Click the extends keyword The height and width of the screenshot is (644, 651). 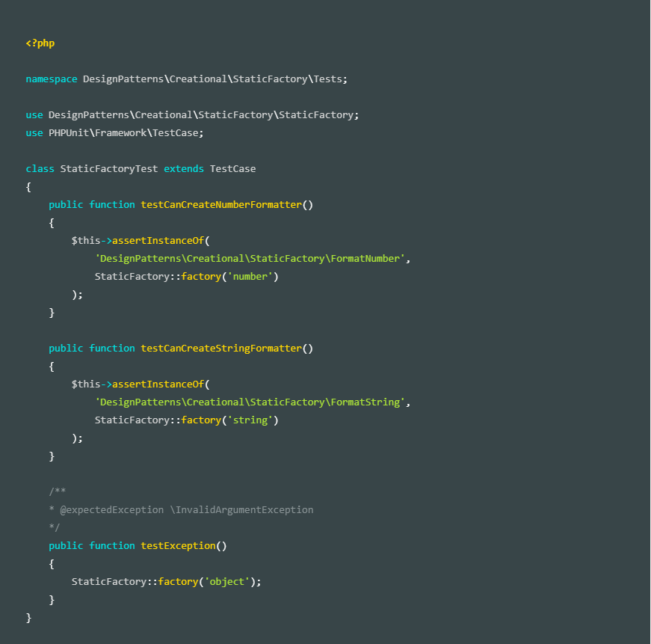pyautogui.click(x=184, y=169)
